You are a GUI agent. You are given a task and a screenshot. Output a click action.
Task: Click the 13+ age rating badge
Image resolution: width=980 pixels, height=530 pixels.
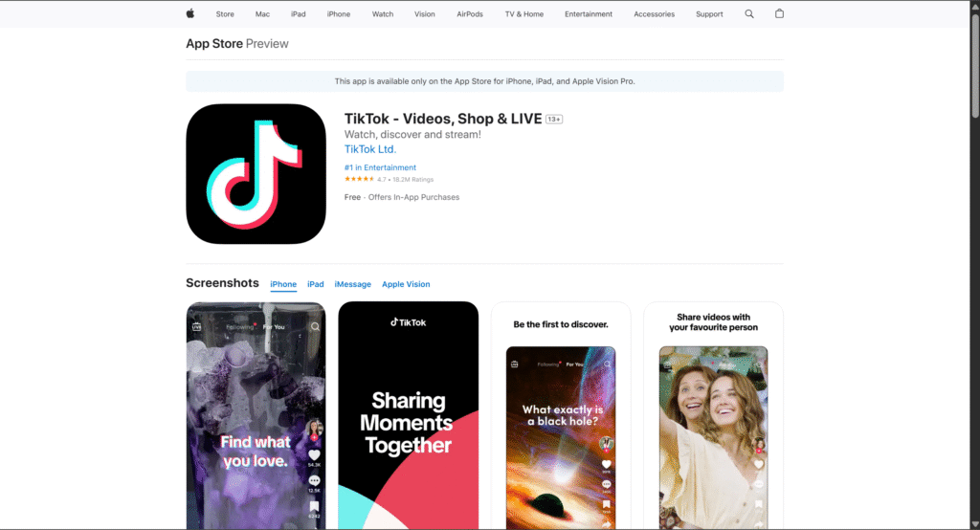coord(554,119)
